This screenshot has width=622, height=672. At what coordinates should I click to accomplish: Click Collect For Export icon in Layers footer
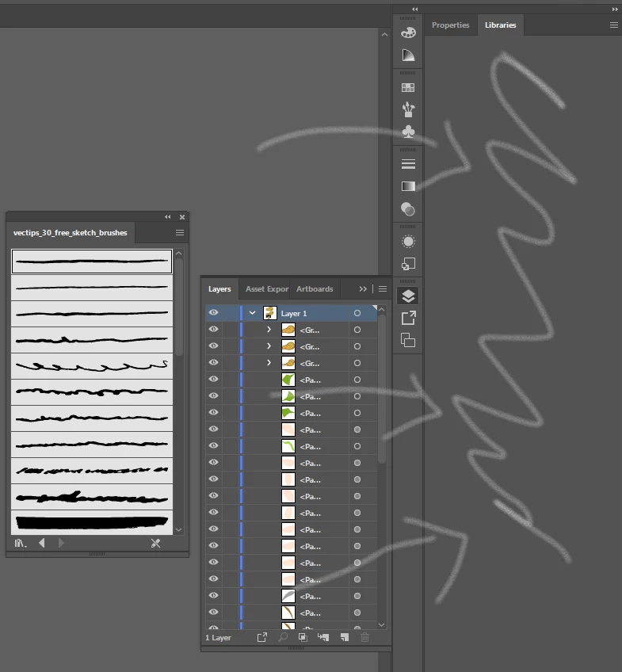coord(262,637)
